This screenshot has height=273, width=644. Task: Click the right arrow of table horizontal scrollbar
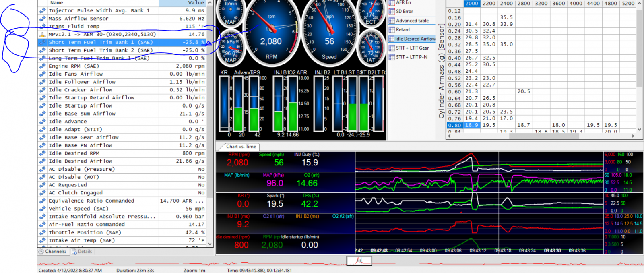pos(633,136)
